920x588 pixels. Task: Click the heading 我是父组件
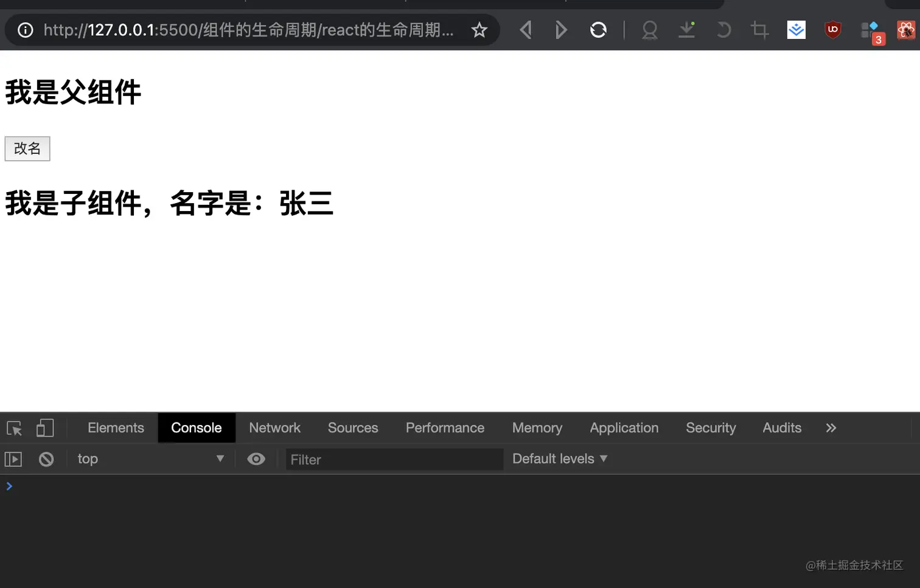73,92
